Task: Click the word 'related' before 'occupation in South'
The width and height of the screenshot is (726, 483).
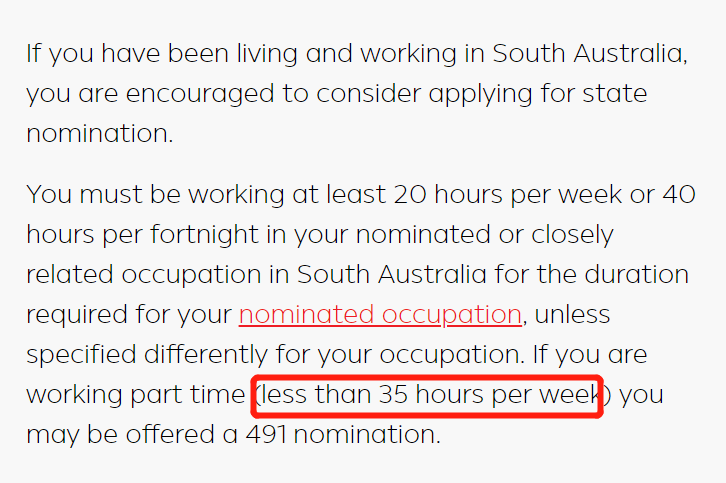Action: [x=69, y=275]
